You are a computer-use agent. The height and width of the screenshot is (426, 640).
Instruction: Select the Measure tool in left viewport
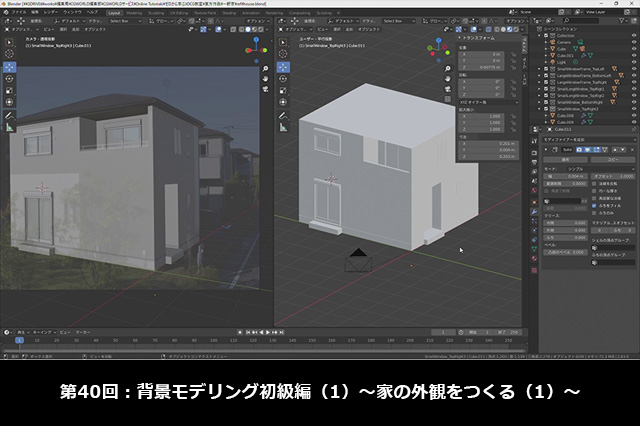click(x=10, y=128)
